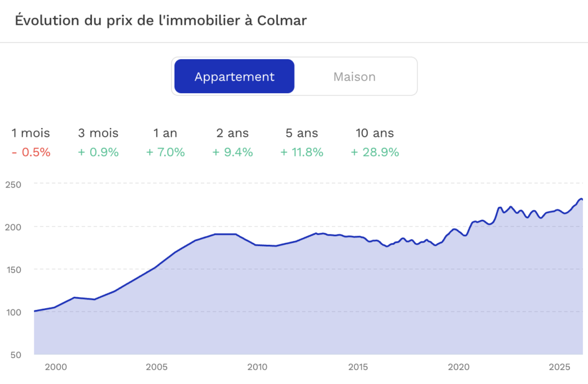Screen dimensions: 588x384
Task: Pick the 10 ans period
Action: point(374,133)
